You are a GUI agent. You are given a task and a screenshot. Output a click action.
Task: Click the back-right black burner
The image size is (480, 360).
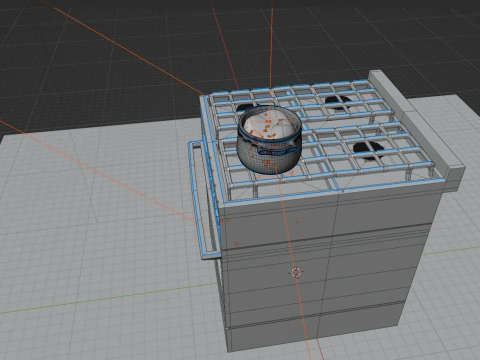pyautogui.click(x=338, y=102)
